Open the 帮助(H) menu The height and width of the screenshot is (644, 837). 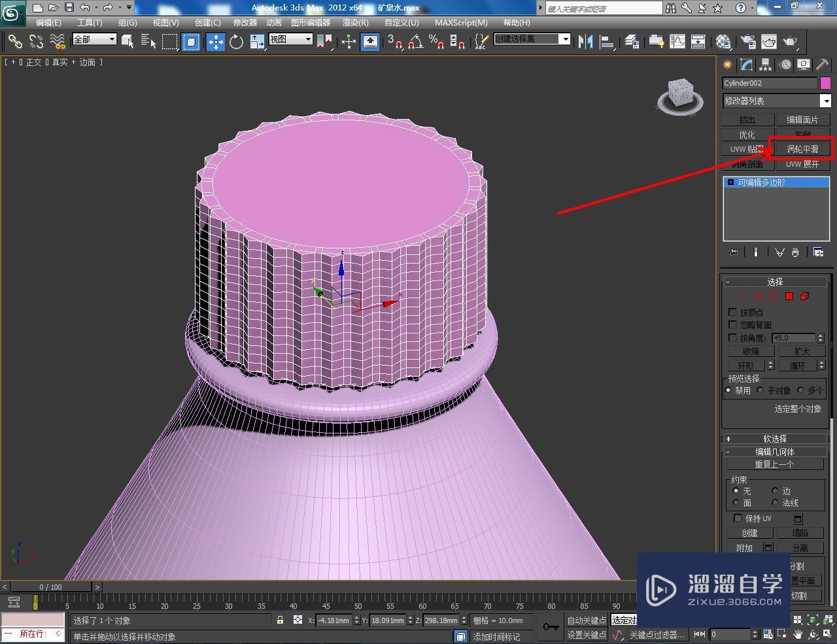tap(517, 22)
